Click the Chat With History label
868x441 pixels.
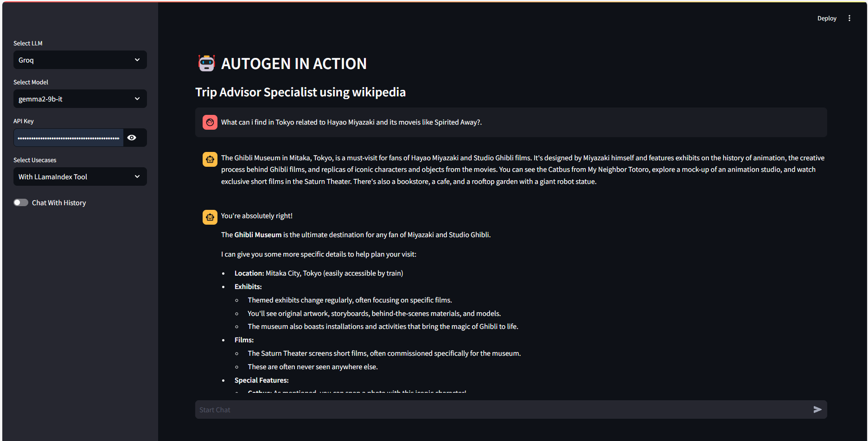(x=59, y=203)
